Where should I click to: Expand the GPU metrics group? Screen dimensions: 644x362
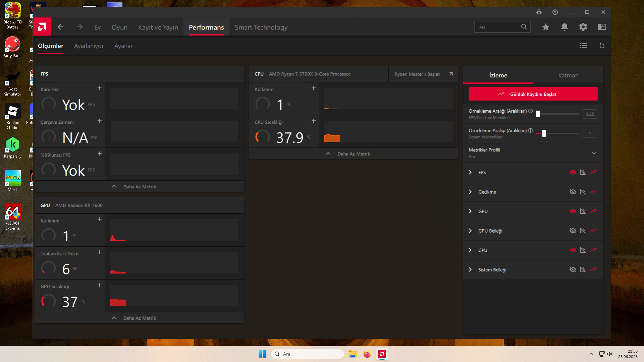[470, 211]
